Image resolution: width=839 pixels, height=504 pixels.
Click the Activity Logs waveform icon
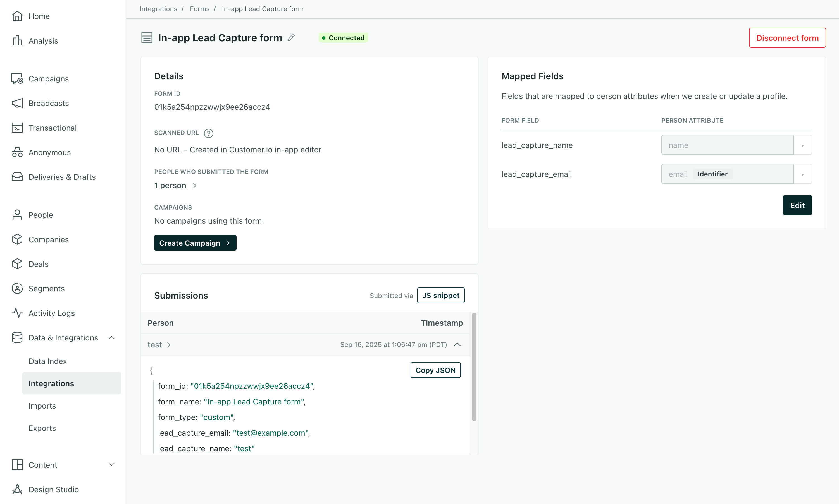pos(17,313)
